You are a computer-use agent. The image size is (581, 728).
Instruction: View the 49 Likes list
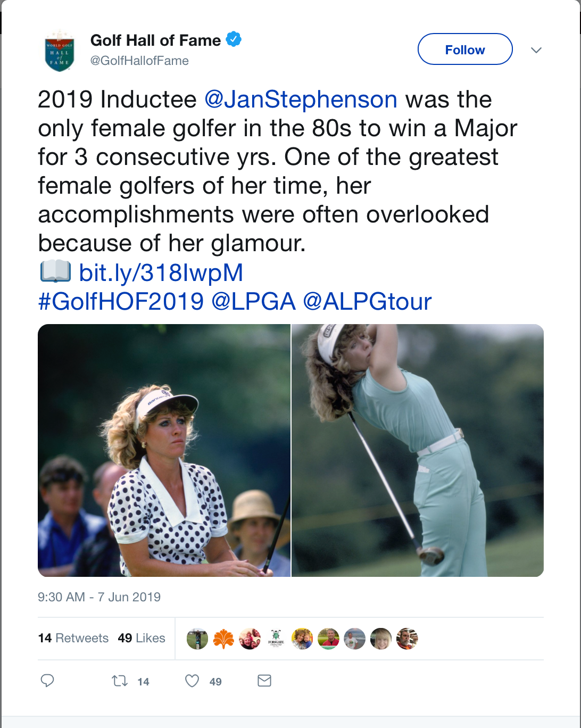[142, 638]
